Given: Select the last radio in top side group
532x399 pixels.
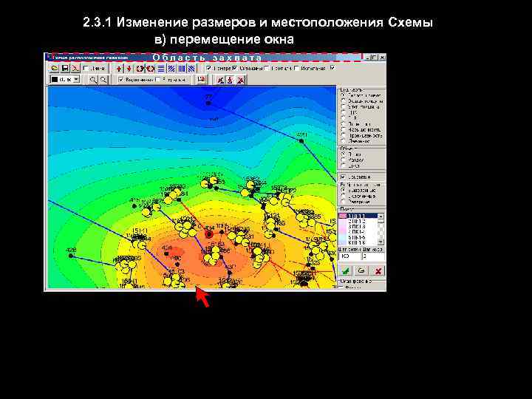Looking at the screenshot, I should [344, 141].
